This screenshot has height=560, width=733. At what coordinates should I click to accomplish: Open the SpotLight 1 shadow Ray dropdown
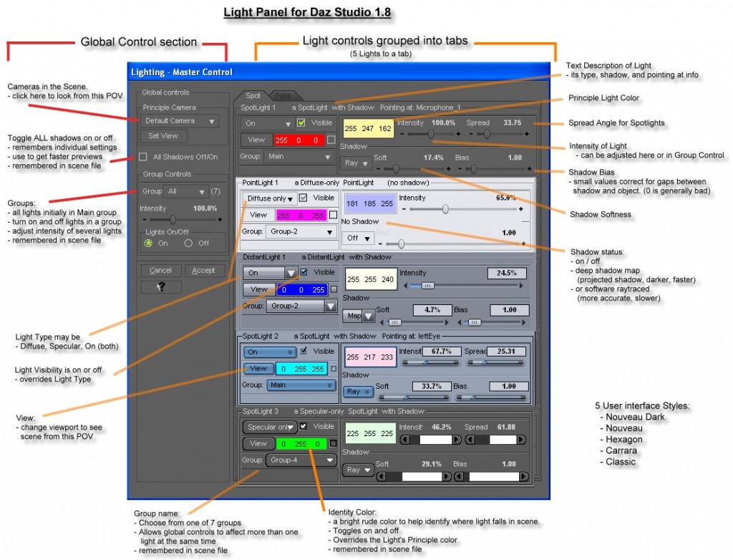pyautogui.click(x=356, y=163)
